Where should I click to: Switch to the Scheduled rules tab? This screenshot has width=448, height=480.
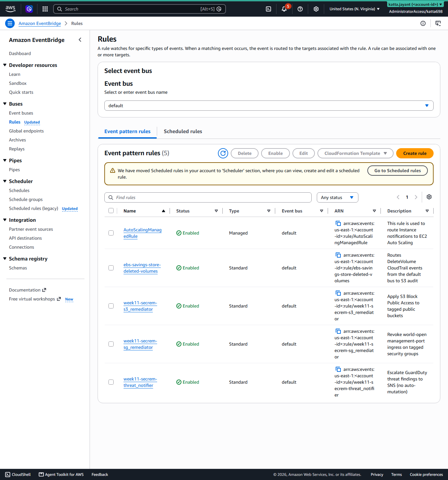click(183, 131)
